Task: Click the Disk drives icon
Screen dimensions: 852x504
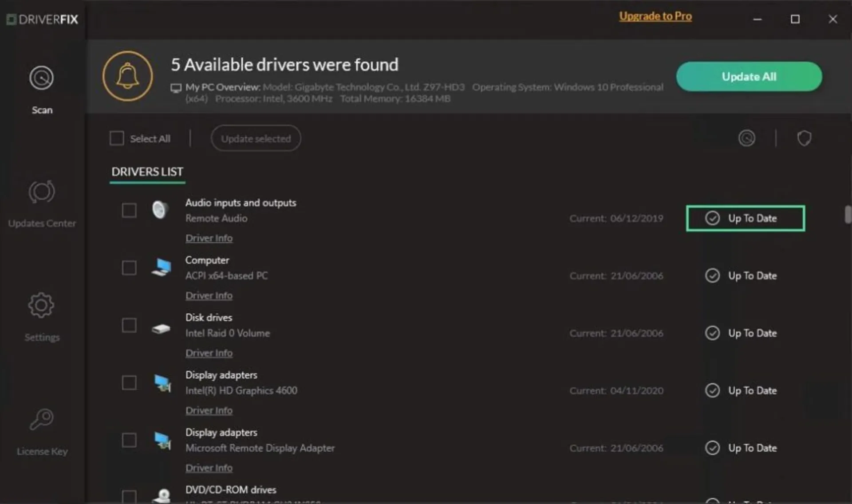Action: coord(161,329)
